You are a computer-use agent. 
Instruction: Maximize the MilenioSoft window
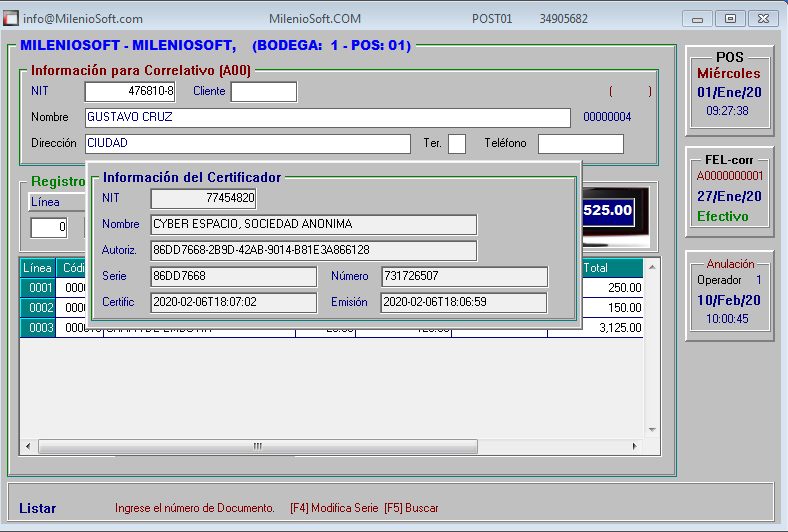(x=730, y=19)
